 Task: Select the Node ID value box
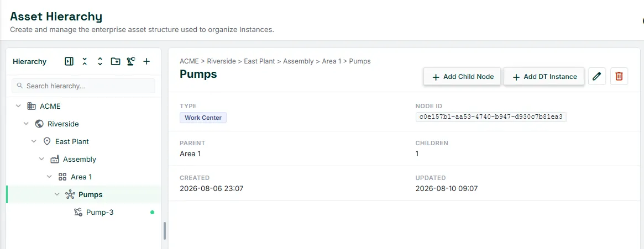491,117
